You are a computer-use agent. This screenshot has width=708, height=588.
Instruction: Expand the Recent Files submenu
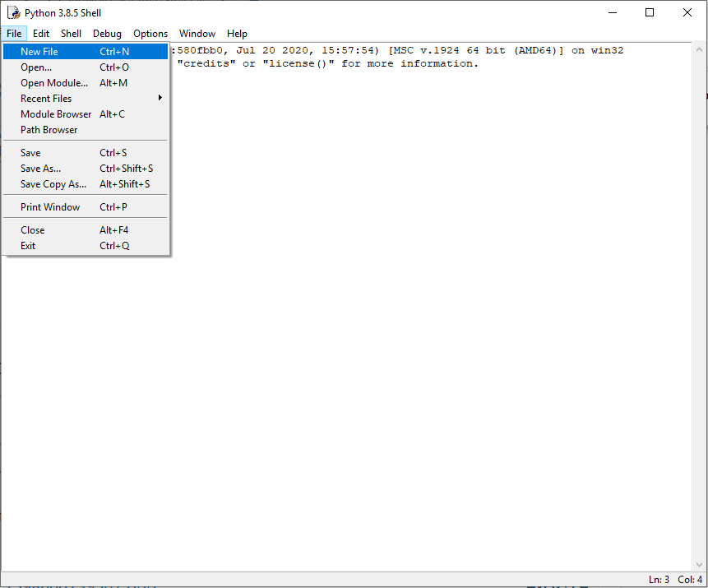click(46, 99)
